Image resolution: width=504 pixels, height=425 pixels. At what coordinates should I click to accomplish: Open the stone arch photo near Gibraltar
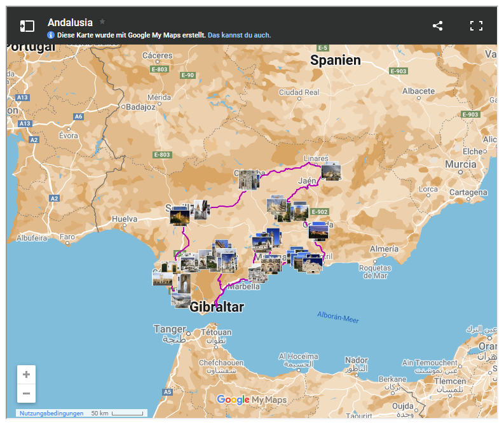pyautogui.click(x=182, y=284)
